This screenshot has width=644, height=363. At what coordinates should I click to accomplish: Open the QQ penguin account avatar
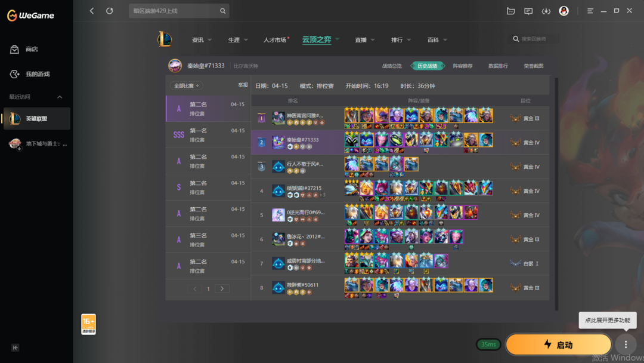tap(564, 11)
